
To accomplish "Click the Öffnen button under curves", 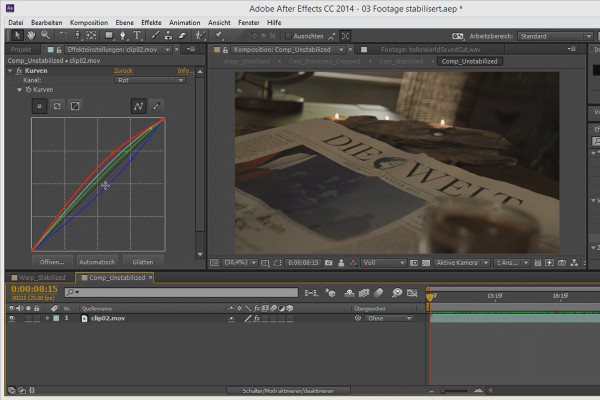I will pyautogui.click(x=52, y=262).
